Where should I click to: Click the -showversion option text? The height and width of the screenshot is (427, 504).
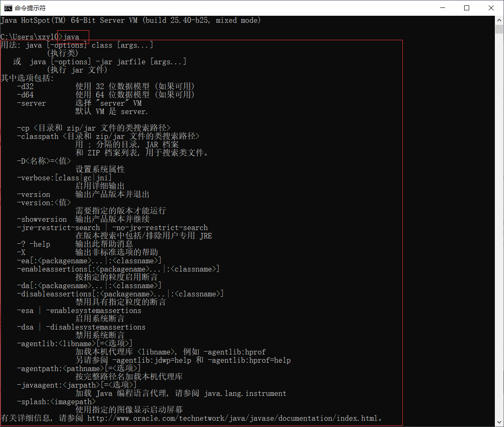tap(41, 219)
